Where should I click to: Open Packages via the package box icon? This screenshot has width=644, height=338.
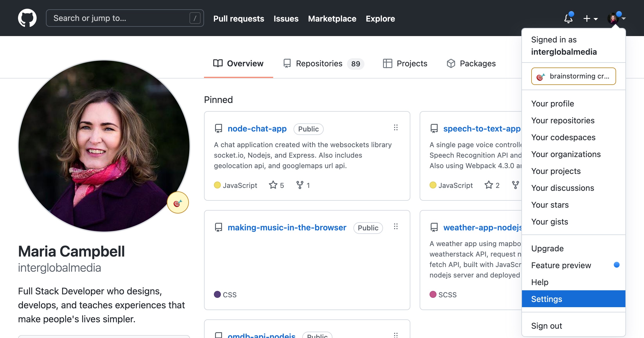click(451, 63)
